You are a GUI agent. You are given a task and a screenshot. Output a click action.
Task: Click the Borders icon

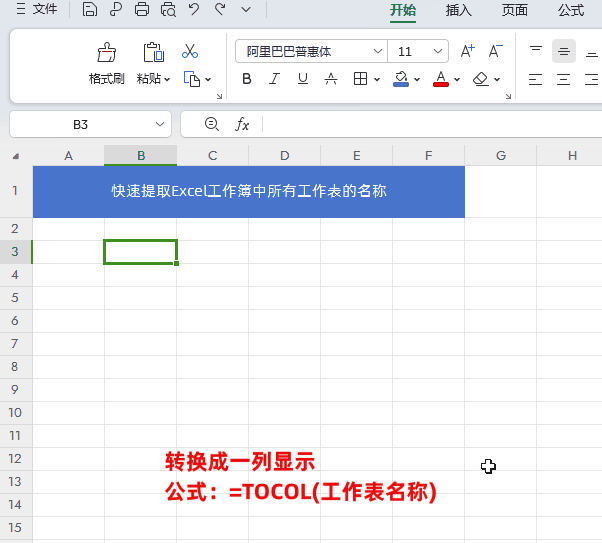tap(360, 79)
